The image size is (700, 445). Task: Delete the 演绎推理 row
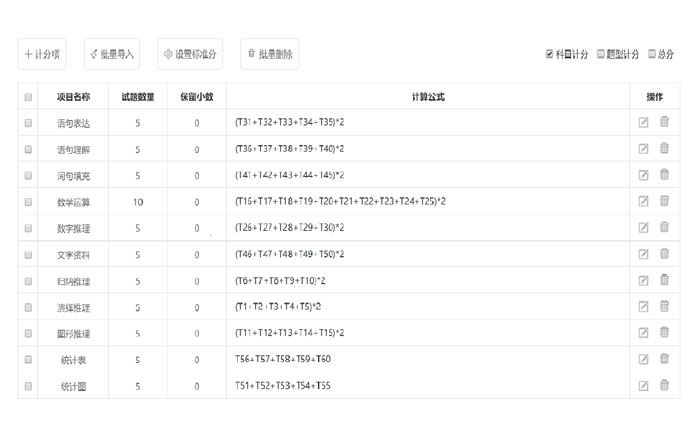coord(664,307)
